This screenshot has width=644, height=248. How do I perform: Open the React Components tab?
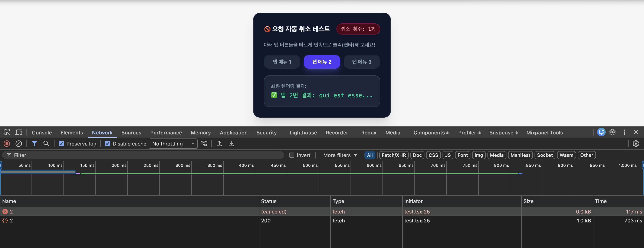pyautogui.click(x=431, y=133)
